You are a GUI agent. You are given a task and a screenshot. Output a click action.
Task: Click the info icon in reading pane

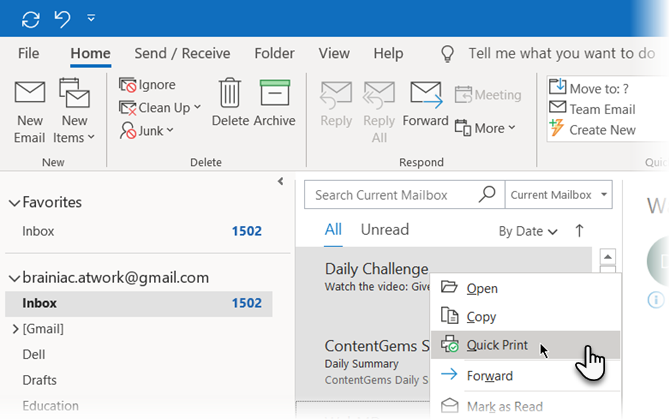pyautogui.click(x=656, y=300)
